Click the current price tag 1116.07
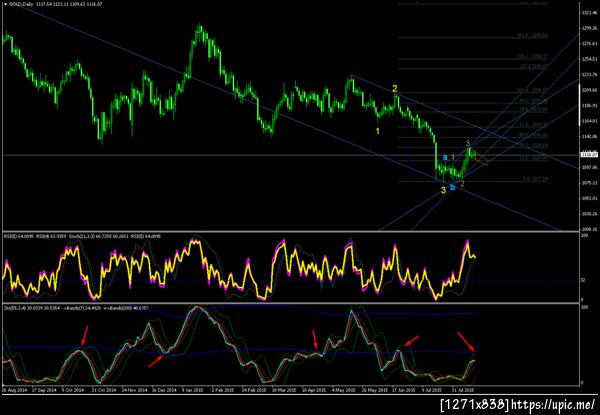This screenshot has width=600, height=415. click(x=587, y=155)
